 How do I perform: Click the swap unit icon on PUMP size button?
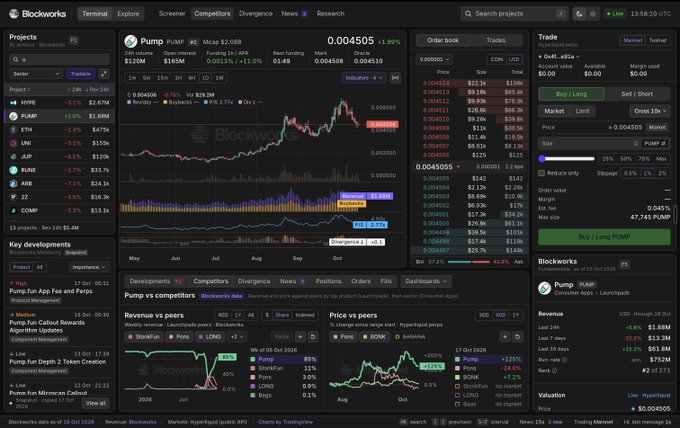click(663, 144)
